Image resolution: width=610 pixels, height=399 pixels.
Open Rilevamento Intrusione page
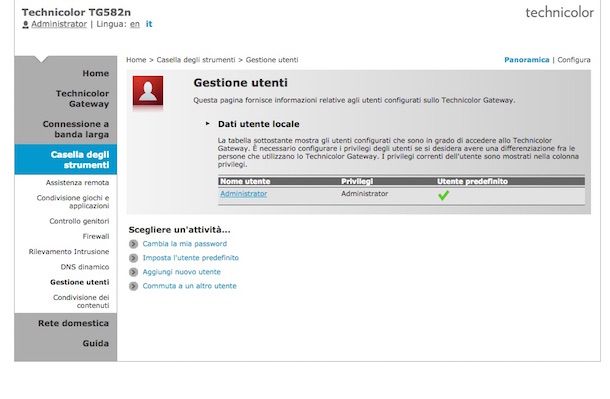69,252
